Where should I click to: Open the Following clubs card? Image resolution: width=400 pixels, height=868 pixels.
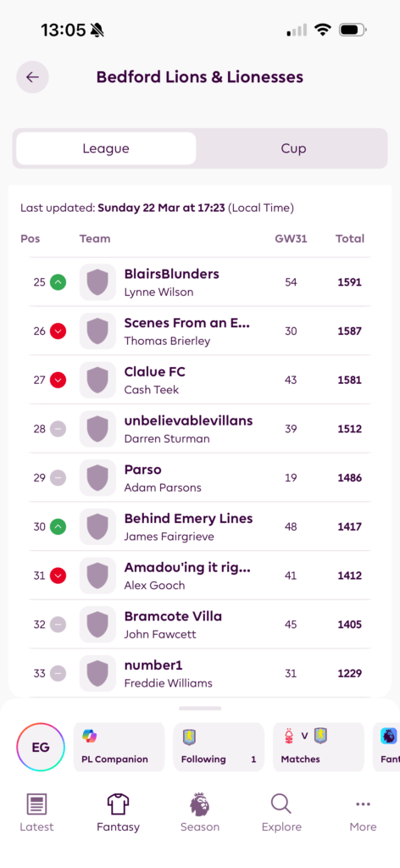tap(219, 747)
